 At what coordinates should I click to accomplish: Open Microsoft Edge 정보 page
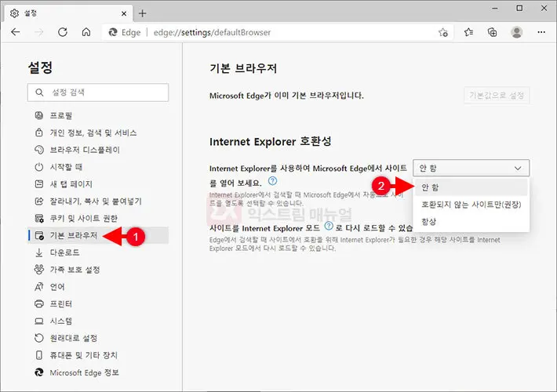pos(98,372)
